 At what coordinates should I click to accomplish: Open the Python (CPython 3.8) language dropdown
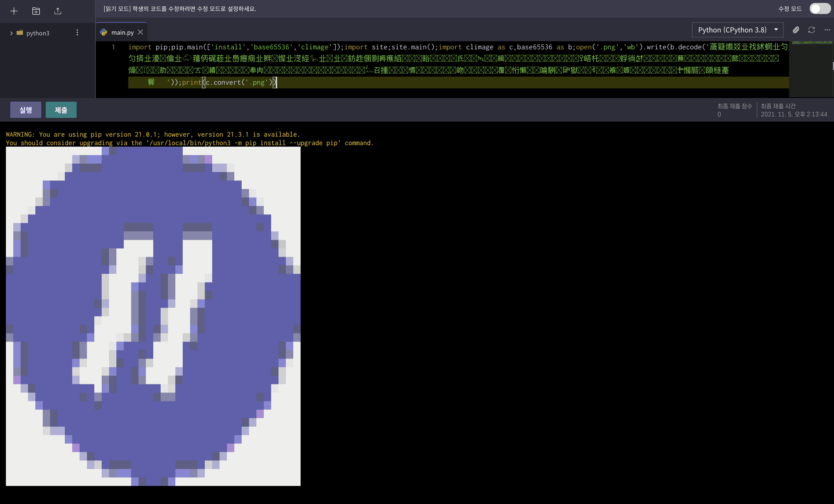(732, 30)
